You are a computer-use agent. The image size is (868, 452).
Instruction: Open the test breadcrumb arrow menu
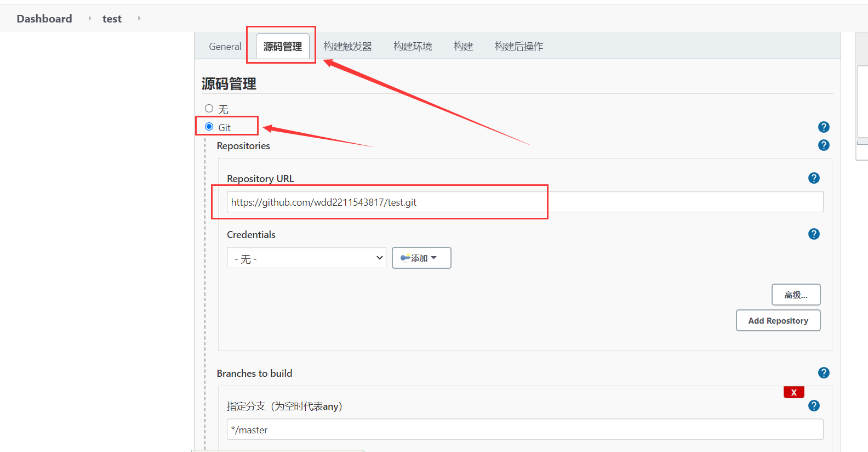(x=139, y=18)
